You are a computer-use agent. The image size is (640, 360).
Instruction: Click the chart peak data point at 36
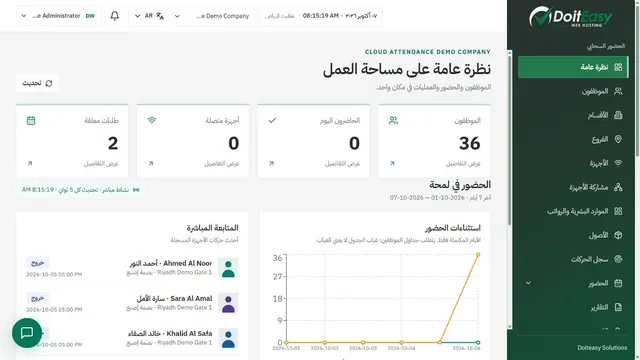click(x=478, y=255)
